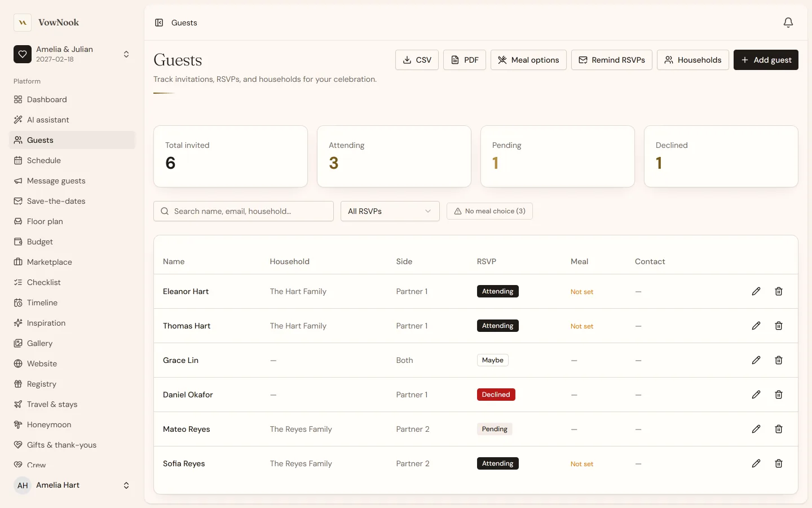812x508 pixels.
Task: Click Eleanor Hart's Not set meal
Action: [x=582, y=292]
